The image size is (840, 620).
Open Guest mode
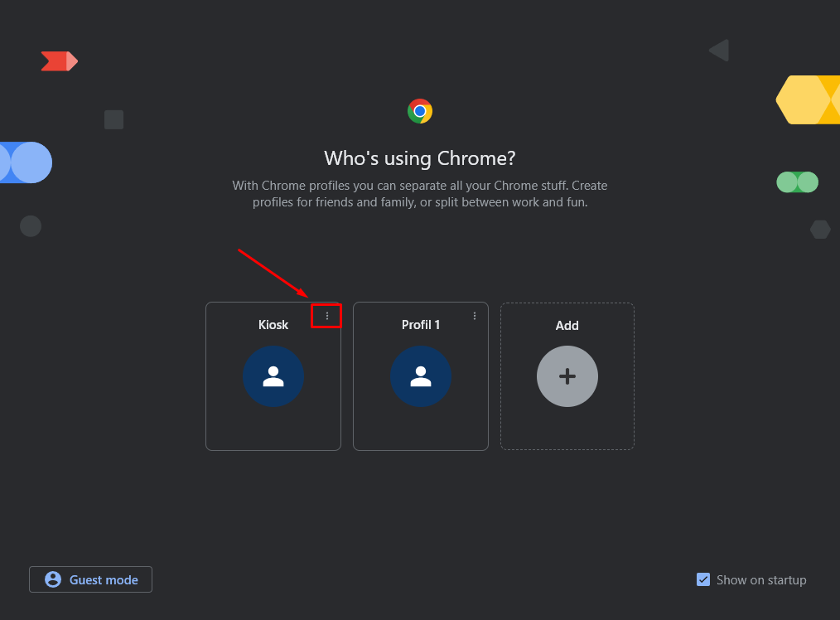click(x=90, y=579)
